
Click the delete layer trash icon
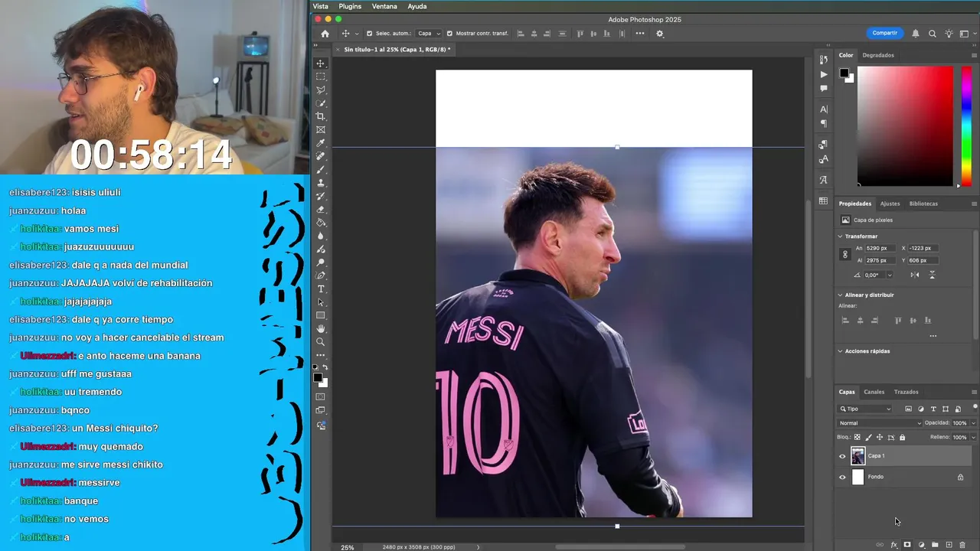962,545
